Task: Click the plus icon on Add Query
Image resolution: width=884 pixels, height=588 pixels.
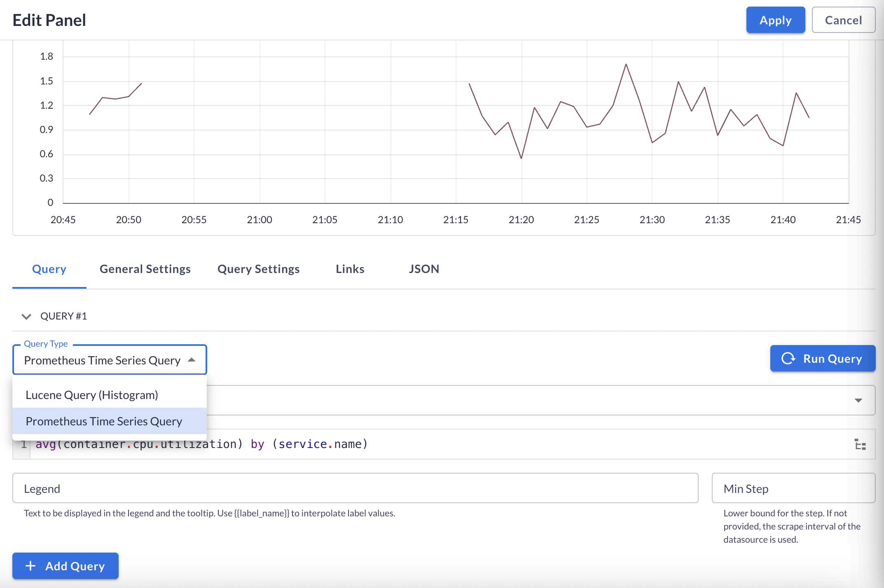Action: click(30, 566)
